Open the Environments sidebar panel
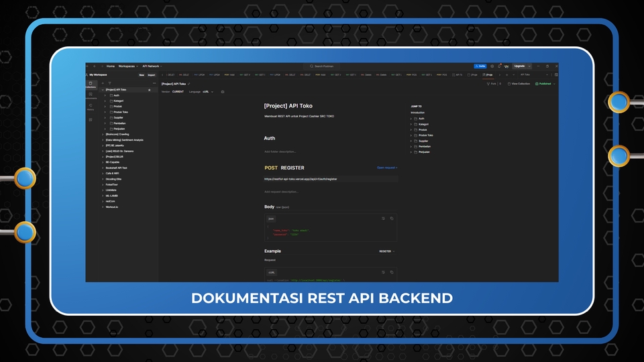644x362 pixels. point(91,96)
